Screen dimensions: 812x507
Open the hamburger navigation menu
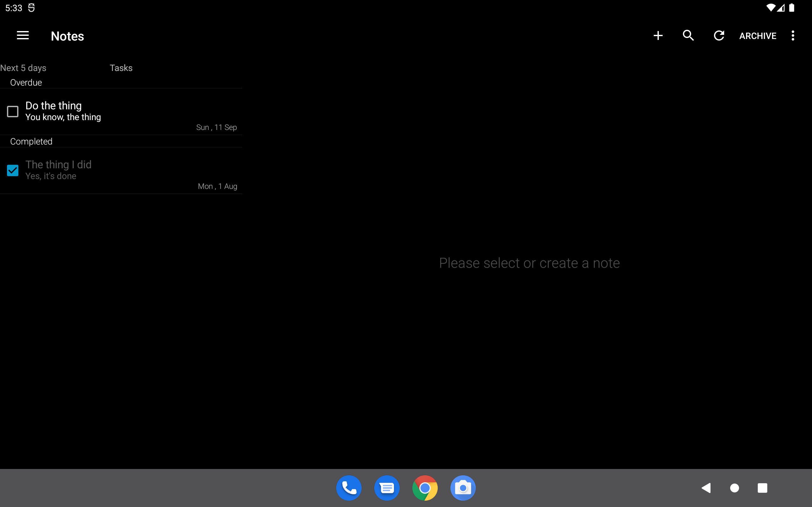point(23,35)
